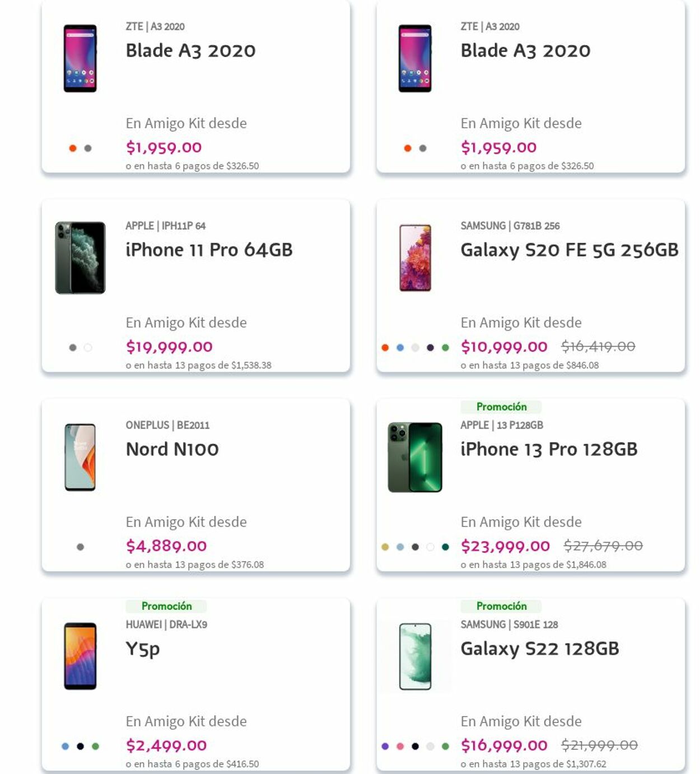Select the purple color option for Galaxy S22
Viewport: 700px width, 774px height.
(385, 746)
